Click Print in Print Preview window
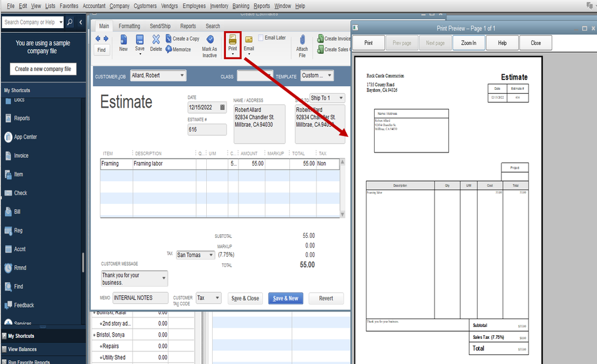Image resolution: width=597 pixels, height=364 pixels. [369, 43]
